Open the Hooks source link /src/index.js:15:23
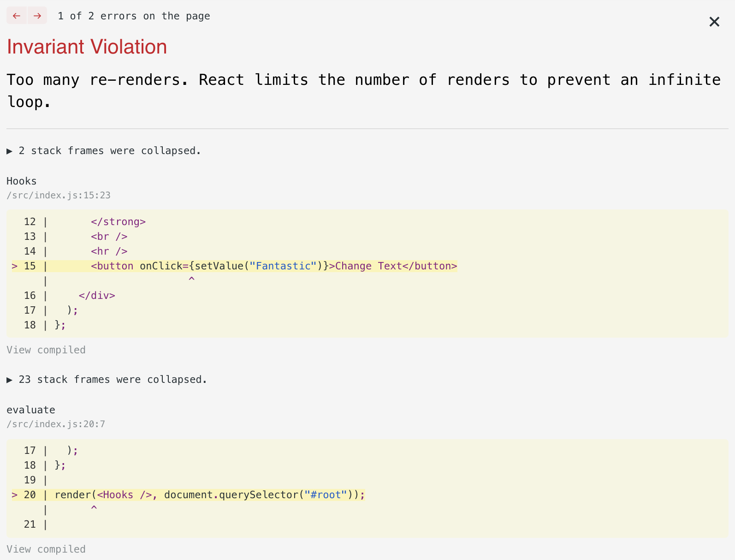This screenshot has height=560, width=735. [x=59, y=195]
